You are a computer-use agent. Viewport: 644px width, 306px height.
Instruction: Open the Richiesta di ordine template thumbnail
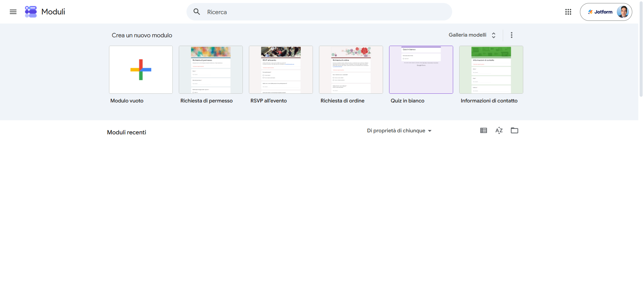click(x=351, y=70)
